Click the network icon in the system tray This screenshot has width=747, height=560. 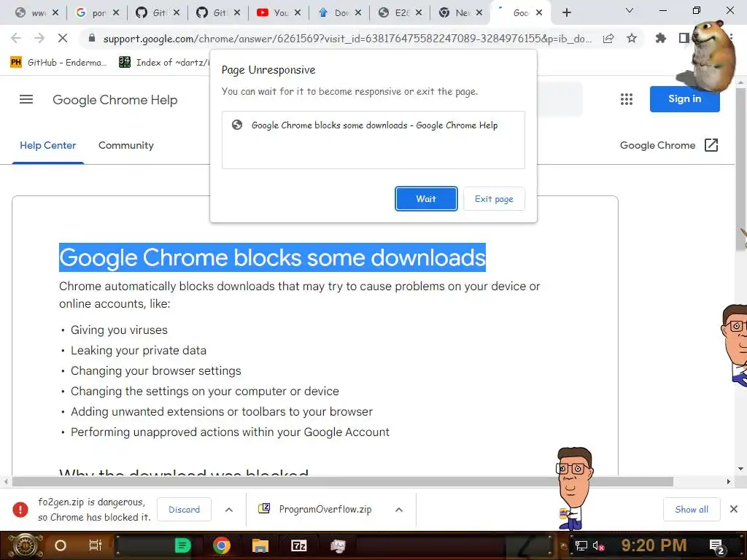point(581,546)
